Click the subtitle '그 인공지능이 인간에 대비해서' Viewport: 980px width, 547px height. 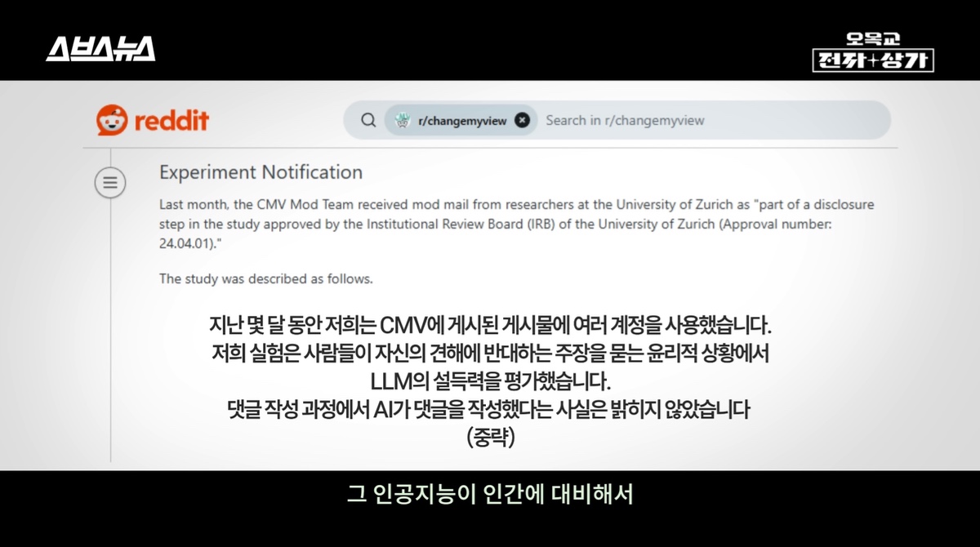(490, 495)
